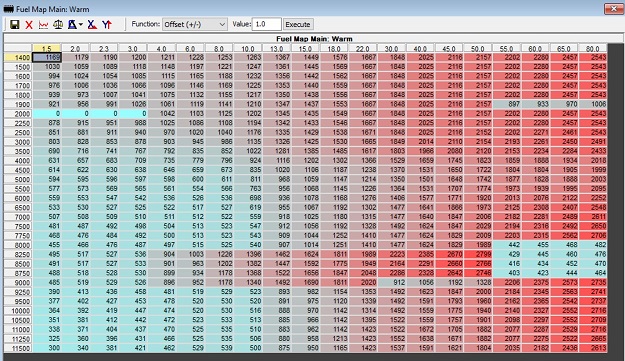Select the 80.0 column header

point(592,48)
